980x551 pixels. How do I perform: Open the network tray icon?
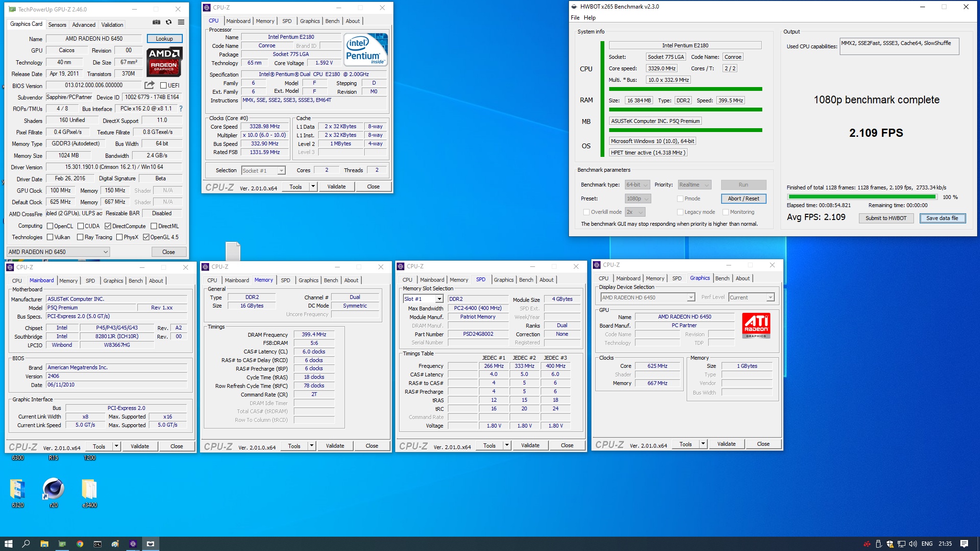tap(901, 544)
